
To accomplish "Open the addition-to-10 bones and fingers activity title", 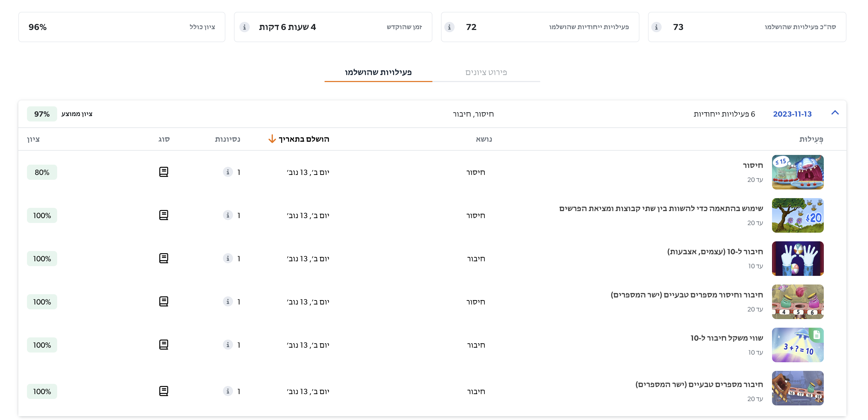I will (715, 252).
